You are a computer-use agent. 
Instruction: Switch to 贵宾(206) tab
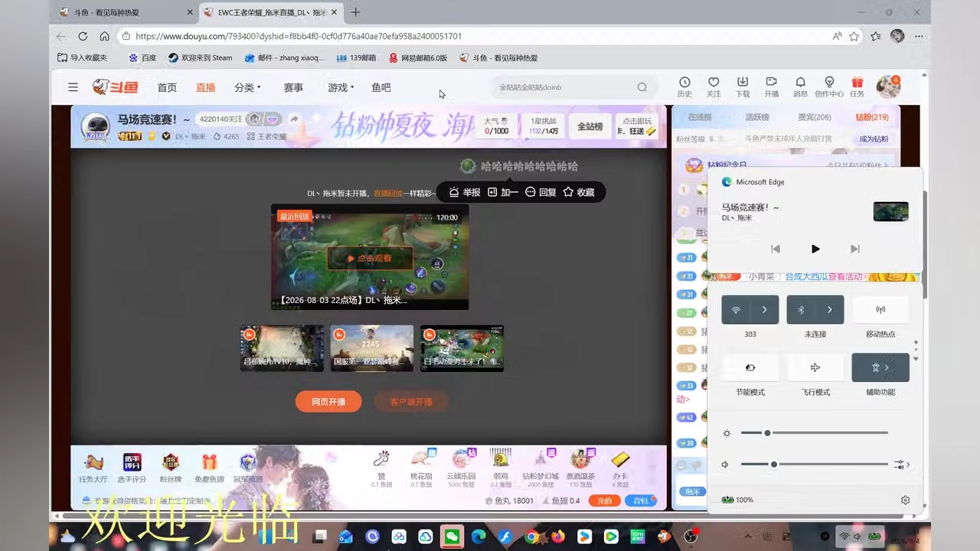815,117
